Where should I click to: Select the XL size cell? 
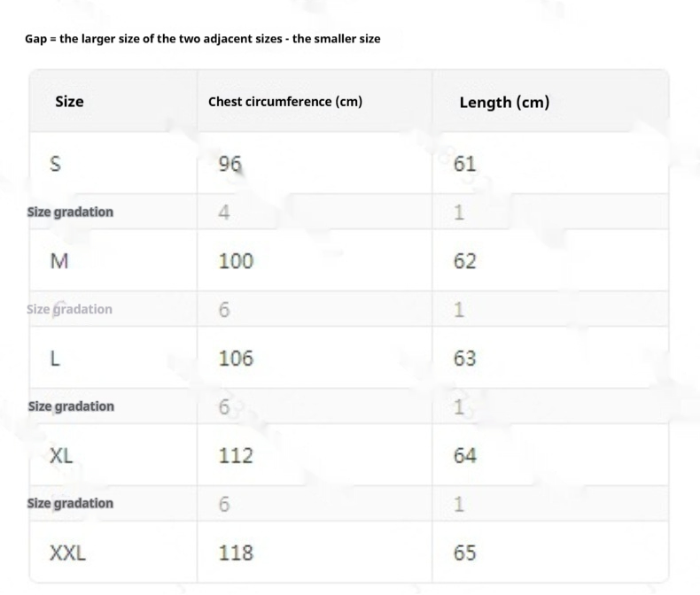click(x=61, y=456)
